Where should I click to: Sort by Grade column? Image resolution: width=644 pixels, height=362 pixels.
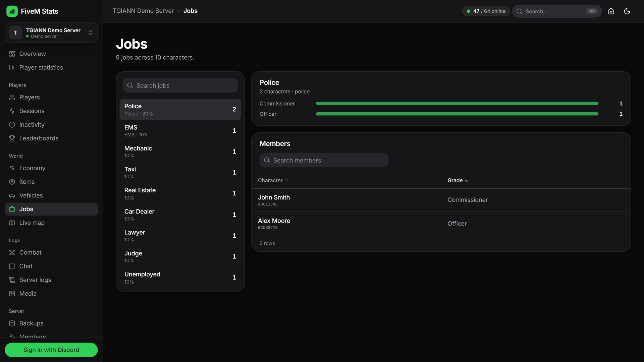(458, 180)
